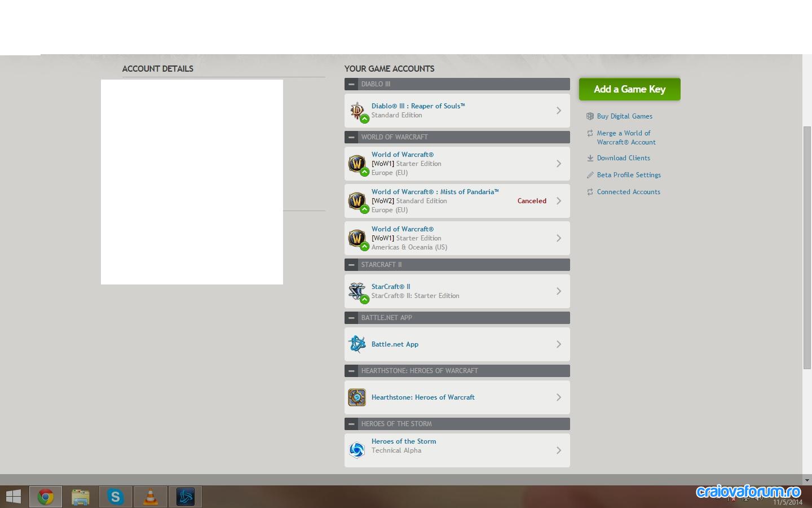Click the page vertical scrollbar thumb
The image size is (812, 508).
coord(807,248)
